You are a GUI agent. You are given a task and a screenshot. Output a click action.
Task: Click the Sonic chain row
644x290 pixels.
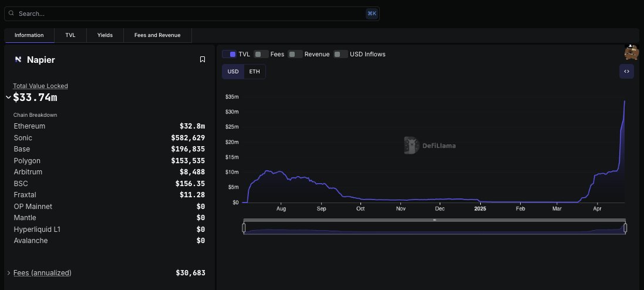[x=109, y=137]
